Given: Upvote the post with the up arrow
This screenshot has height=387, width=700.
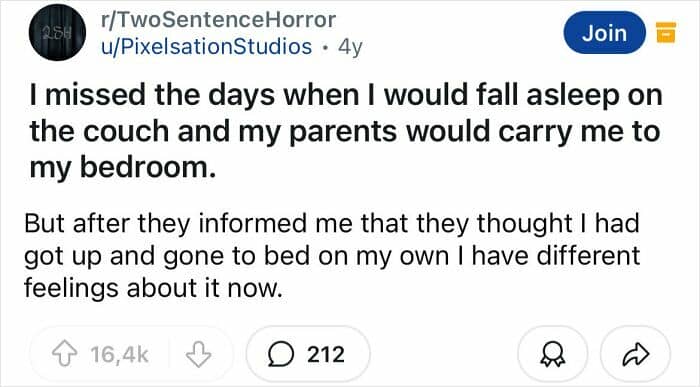Looking at the screenshot, I should point(65,354).
